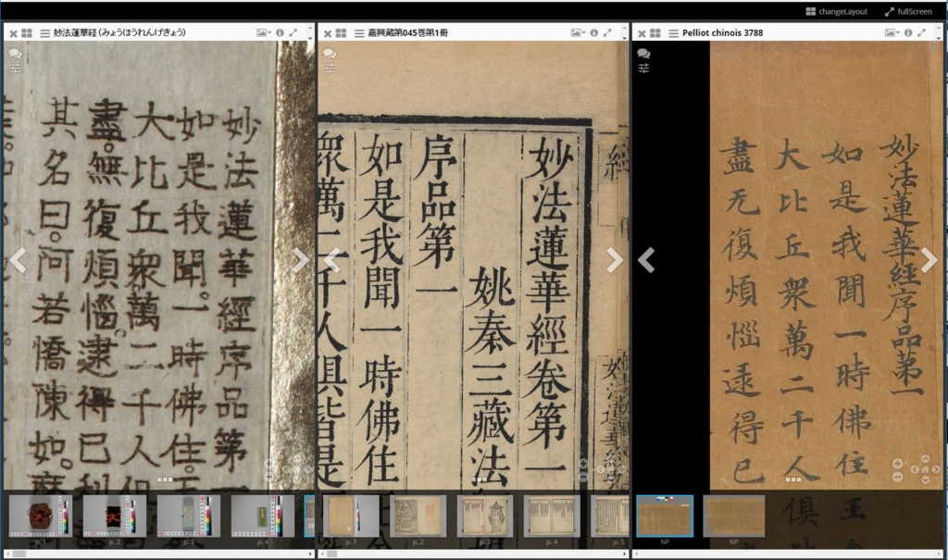Expand Pelliot chinois 3788 window to fullscreen
Image resolution: width=948 pixels, height=560 pixels.
[x=922, y=33]
